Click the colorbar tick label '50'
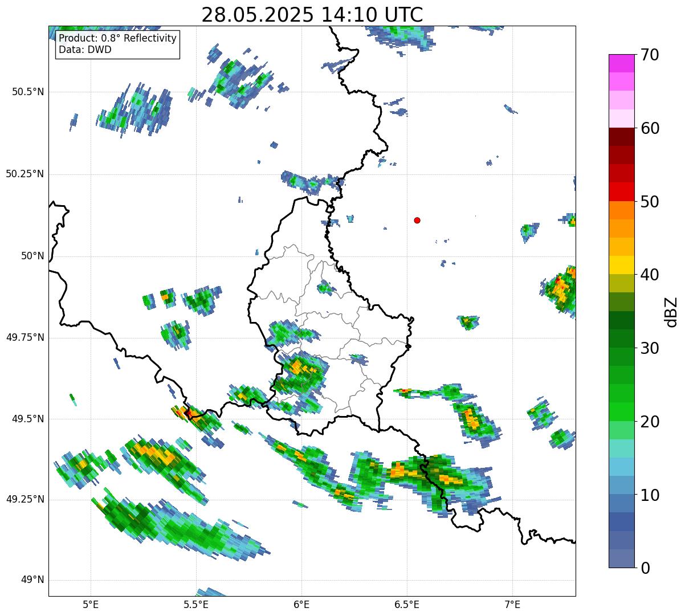 pos(649,202)
